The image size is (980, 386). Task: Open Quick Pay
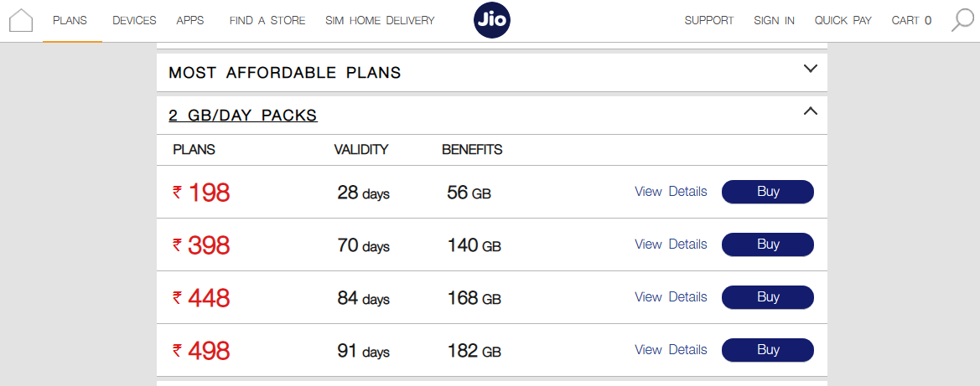(843, 20)
